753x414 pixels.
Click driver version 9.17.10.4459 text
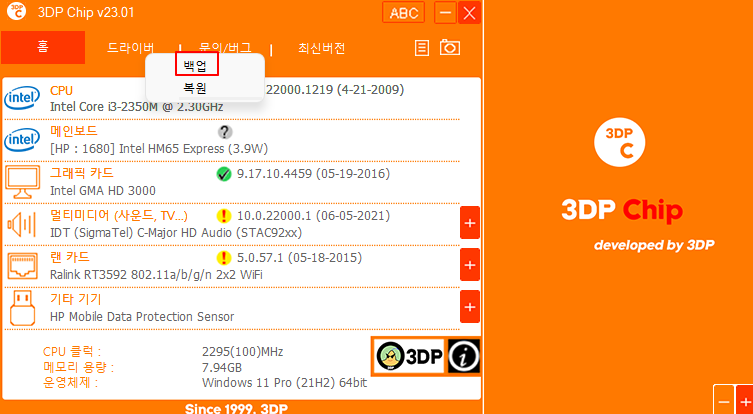[313, 174]
